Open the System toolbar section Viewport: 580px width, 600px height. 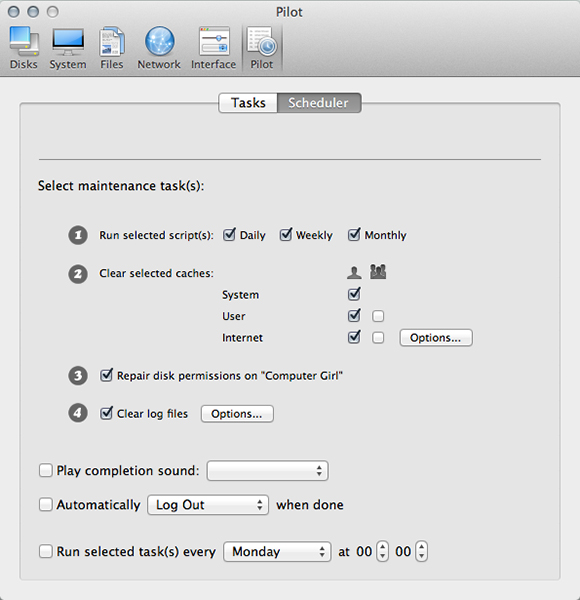68,48
